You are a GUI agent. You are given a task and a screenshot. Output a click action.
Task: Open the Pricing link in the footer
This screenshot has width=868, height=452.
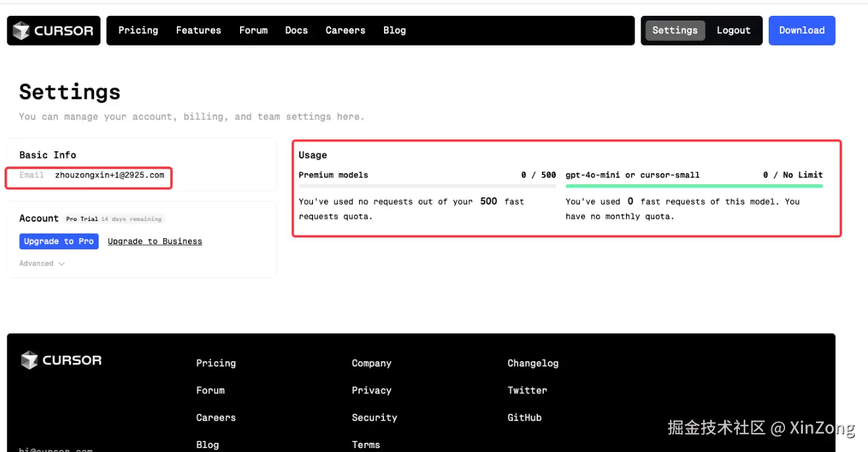(x=216, y=363)
